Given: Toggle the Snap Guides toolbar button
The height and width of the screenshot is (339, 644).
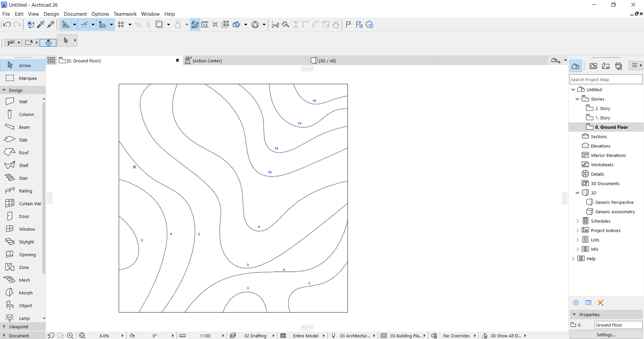Looking at the screenshot, I should 84,24.
